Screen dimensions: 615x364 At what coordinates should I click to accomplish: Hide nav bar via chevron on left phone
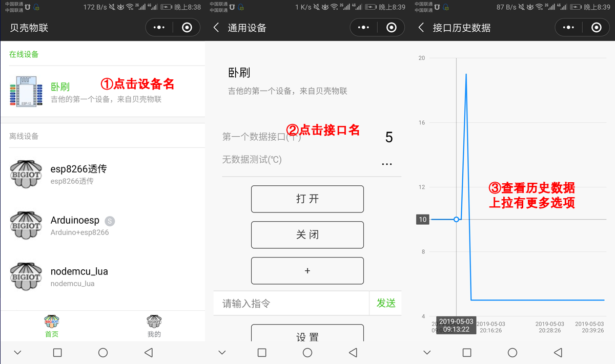pos(17,352)
